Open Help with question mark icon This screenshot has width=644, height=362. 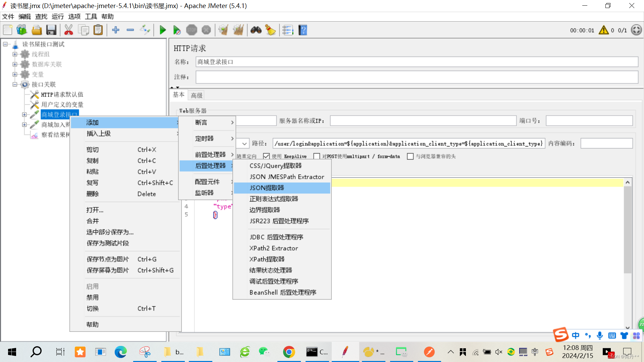[303, 30]
